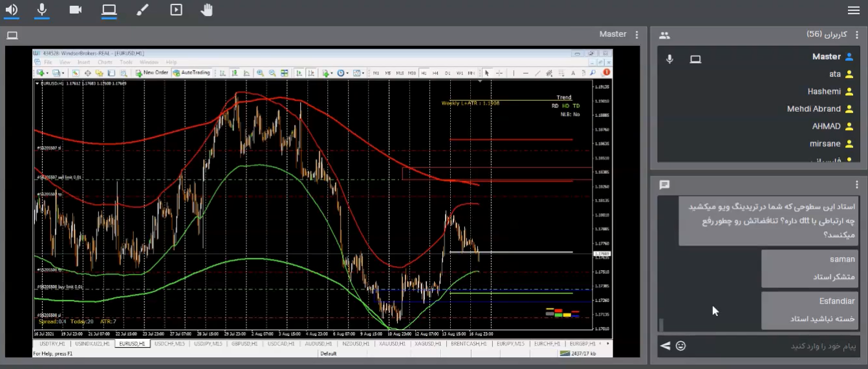
Task: Click the send message arrow
Action: (x=665, y=346)
